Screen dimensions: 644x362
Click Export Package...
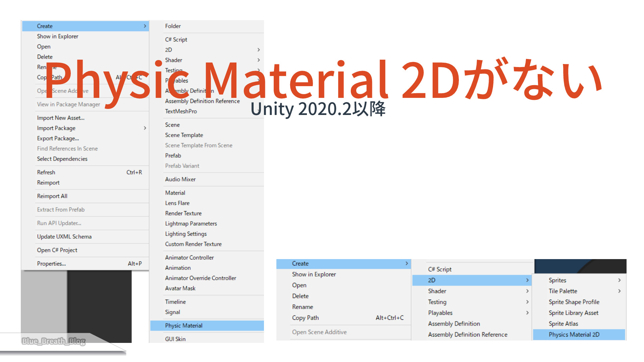pos(58,138)
